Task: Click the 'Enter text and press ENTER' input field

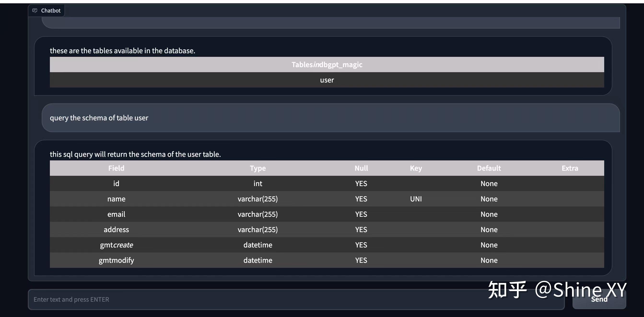Action: [296, 299]
